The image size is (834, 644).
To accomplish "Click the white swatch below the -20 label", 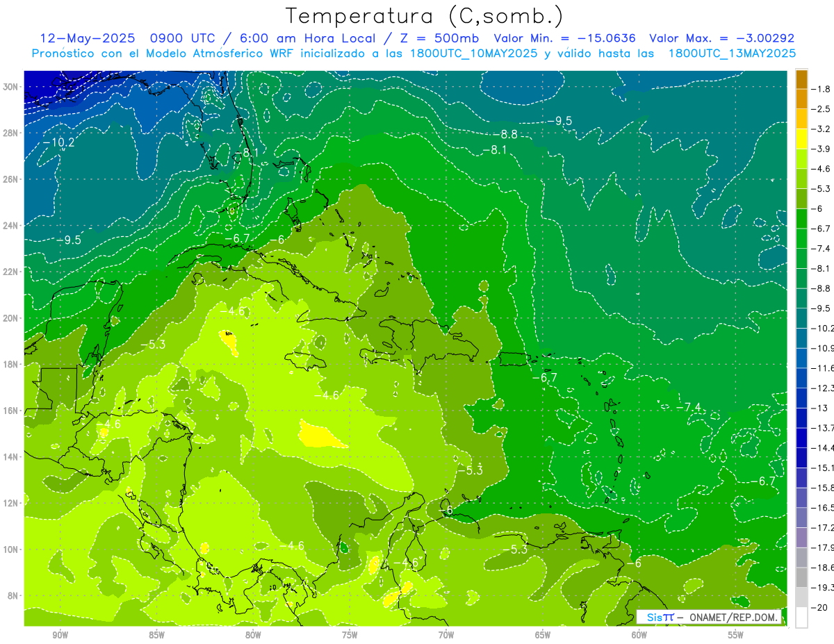I will 801,618.
